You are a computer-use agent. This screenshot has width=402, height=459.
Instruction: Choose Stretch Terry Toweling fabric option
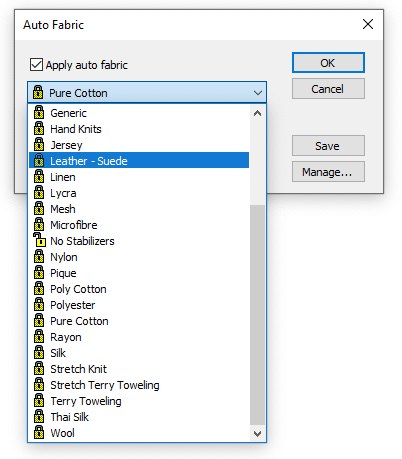click(x=139, y=385)
